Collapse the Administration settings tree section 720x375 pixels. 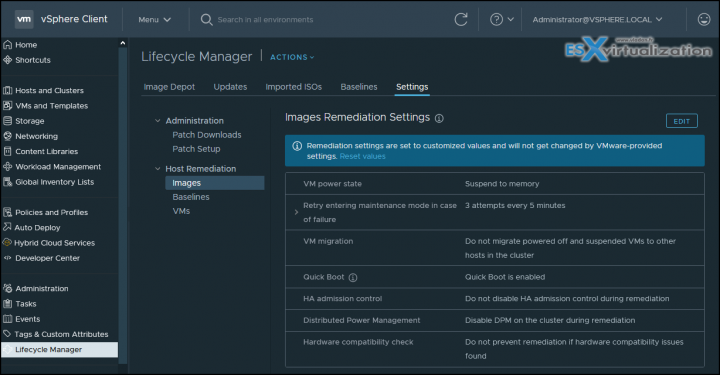click(x=158, y=121)
